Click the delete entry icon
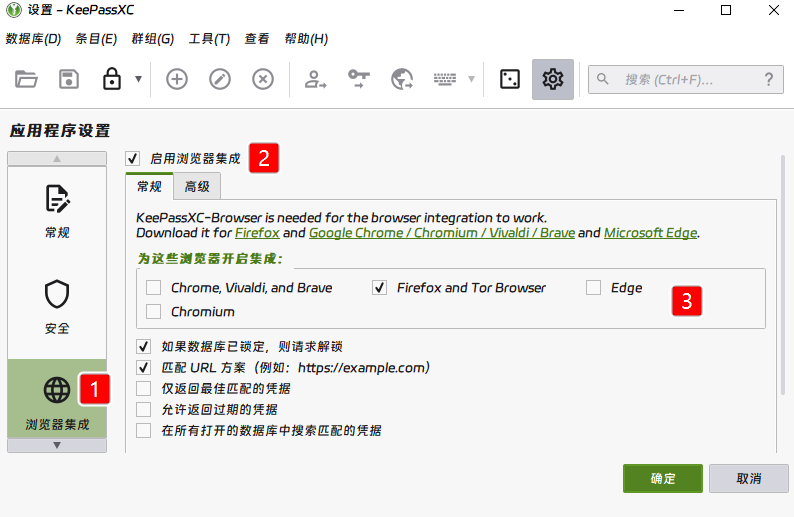The height and width of the screenshot is (517, 794). 263,79
